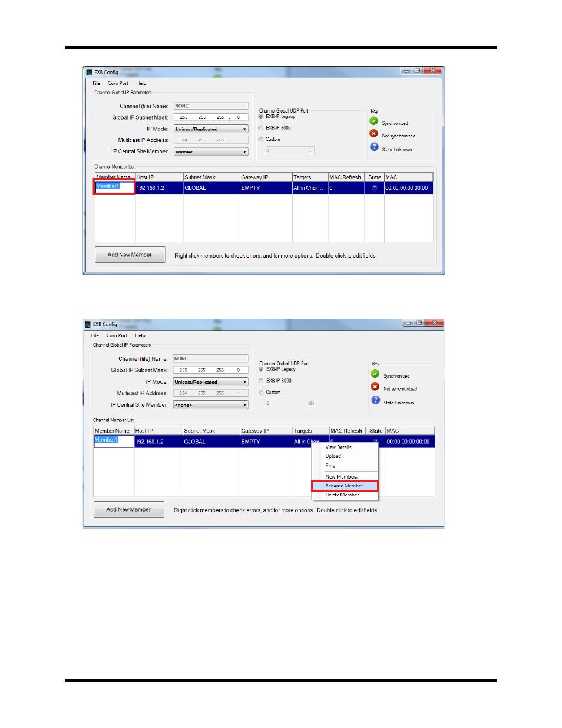Click Add New Member button in lower window

128,510
